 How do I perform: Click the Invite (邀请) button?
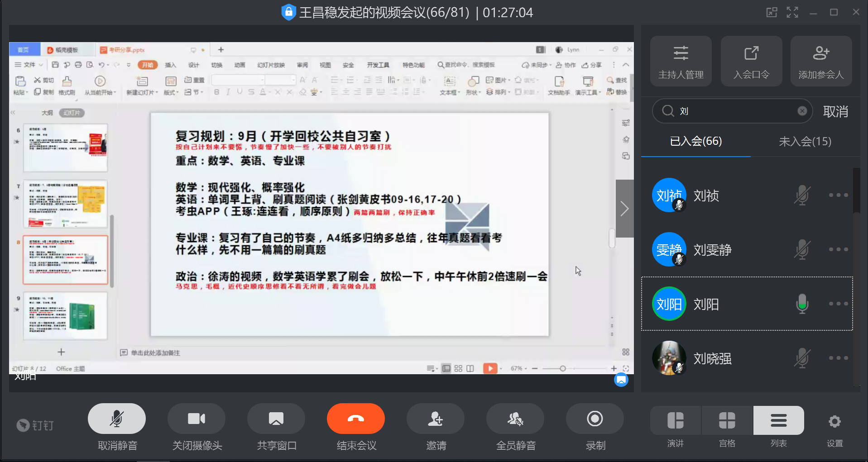tap(435, 419)
